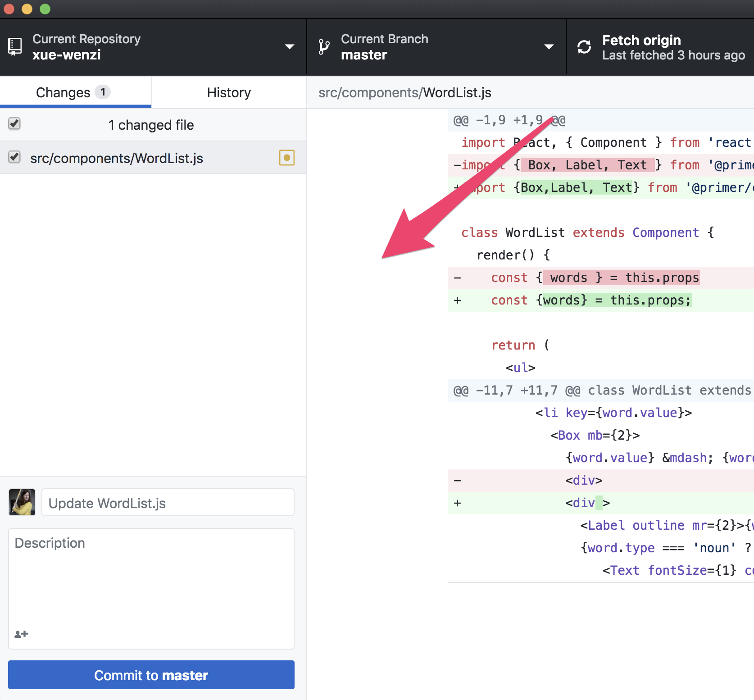Image resolution: width=754 pixels, height=700 pixels.
Task: Click the Fetch origin refresh icon
Action: [x=584, y=46]
